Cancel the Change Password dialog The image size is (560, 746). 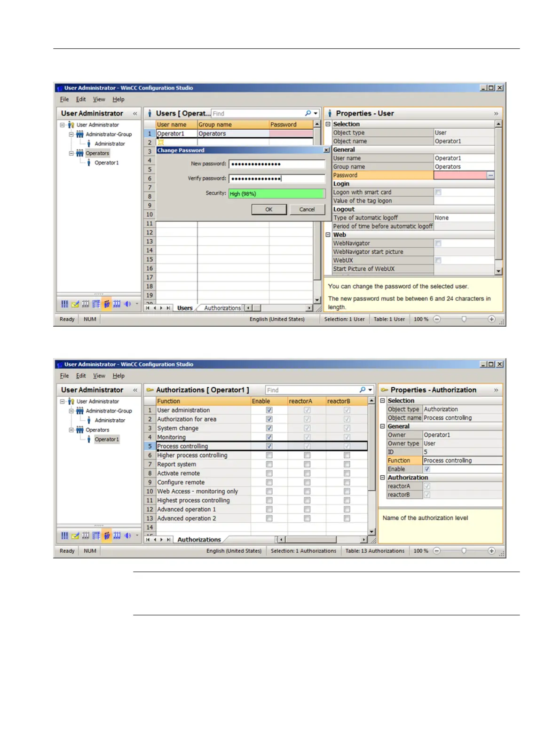tap(307, 210)
